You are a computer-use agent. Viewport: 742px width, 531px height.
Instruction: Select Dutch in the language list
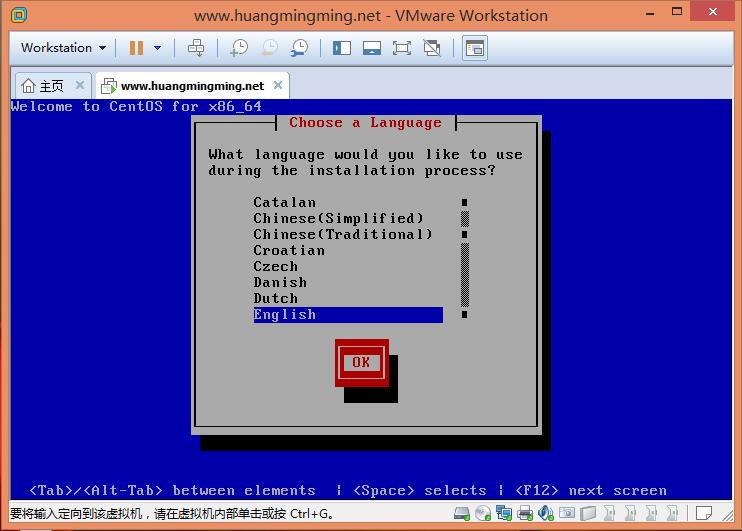[348, 299]
